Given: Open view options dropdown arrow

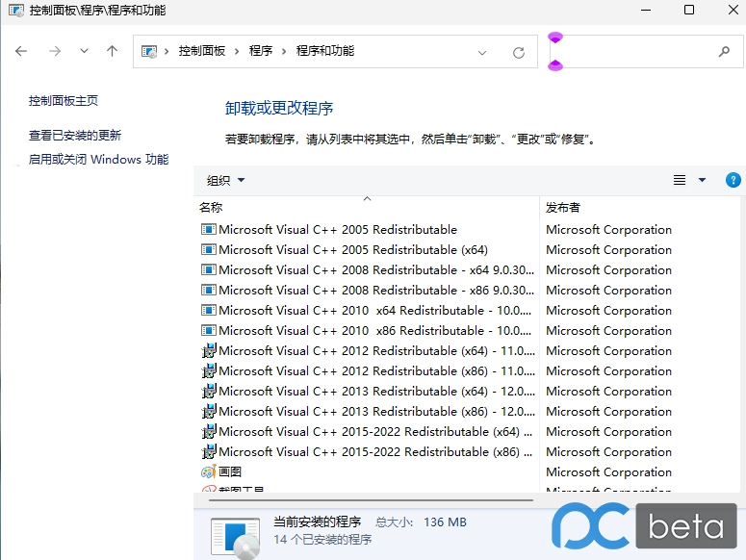Looking at the screenshot, I should [x=702, y=180].
